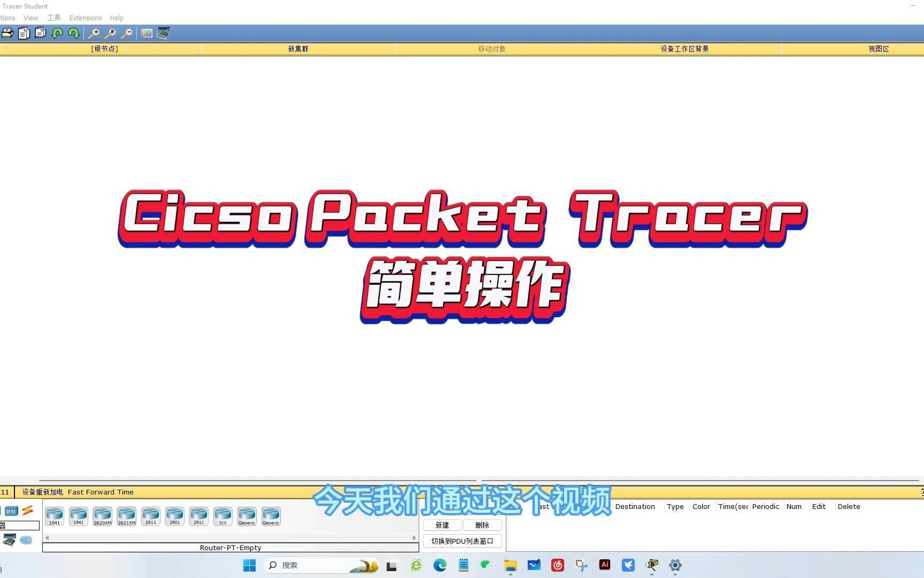Open the custom devices dialog icon

click(x=163, y=33)
